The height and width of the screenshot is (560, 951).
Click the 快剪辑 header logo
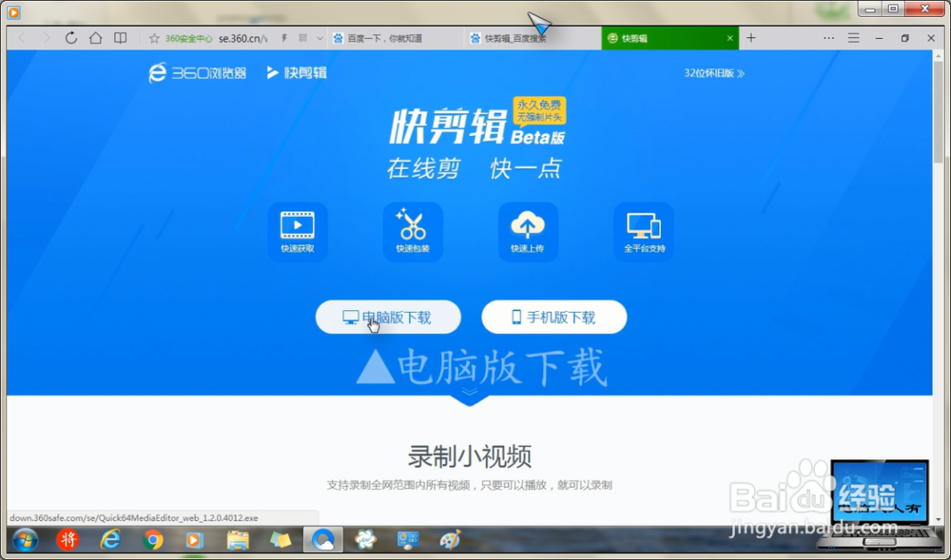point(297,72)
